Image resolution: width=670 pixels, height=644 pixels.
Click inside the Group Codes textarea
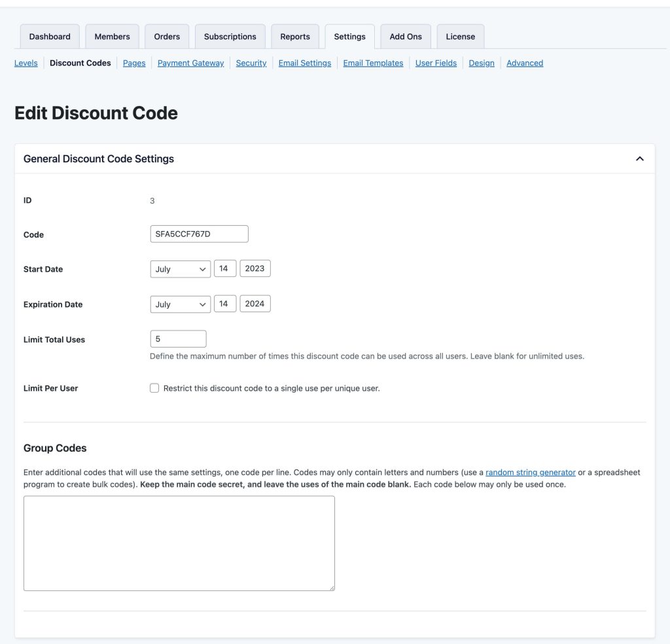pos(179,543)
